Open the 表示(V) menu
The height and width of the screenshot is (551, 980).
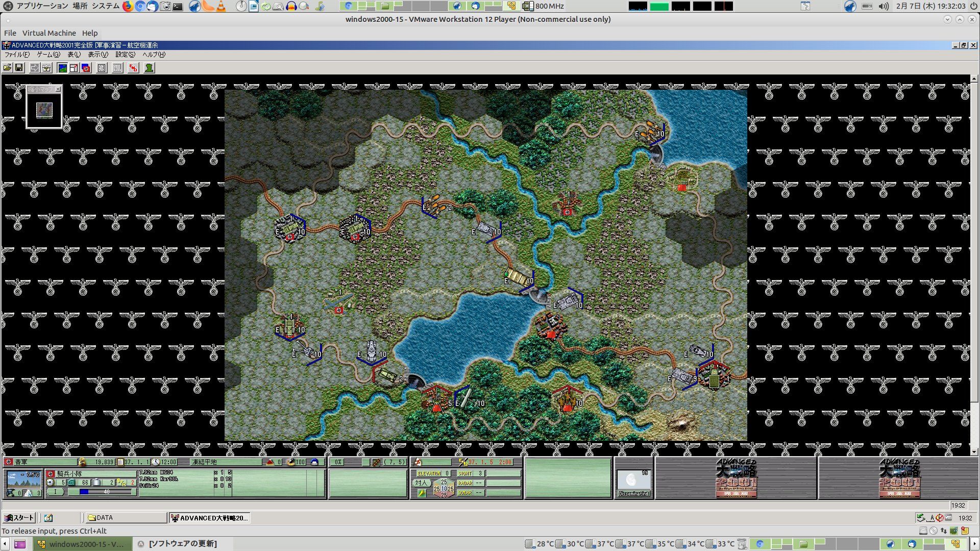(97, 55)
